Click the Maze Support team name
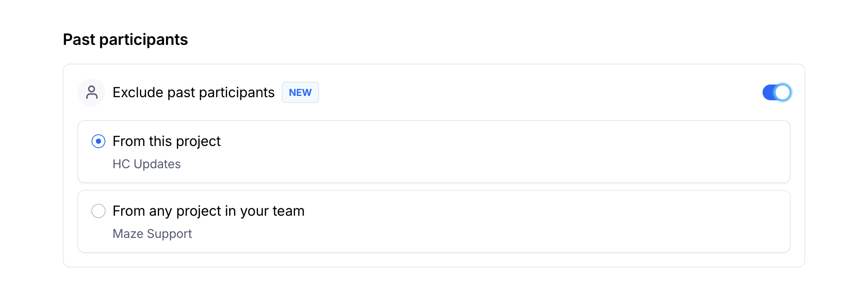 pos(152,234)
